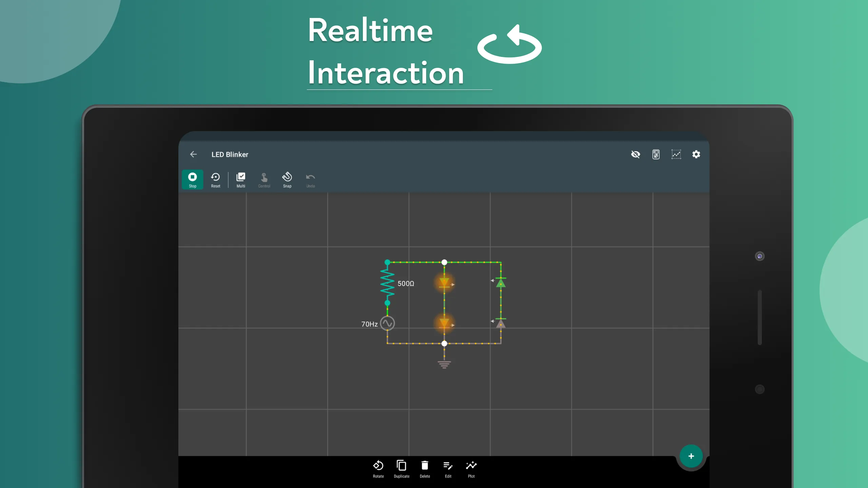Click the LED Blinker title

click(230, 155)
